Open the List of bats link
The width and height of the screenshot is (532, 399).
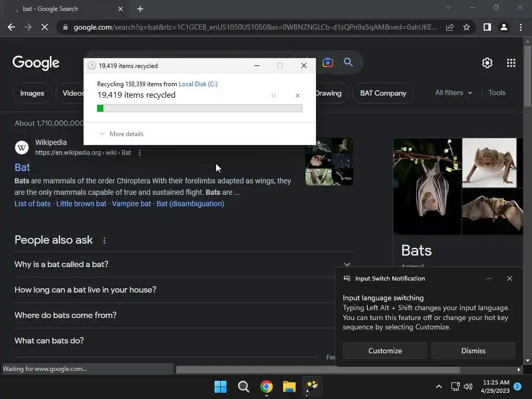(x=33, y=204)
